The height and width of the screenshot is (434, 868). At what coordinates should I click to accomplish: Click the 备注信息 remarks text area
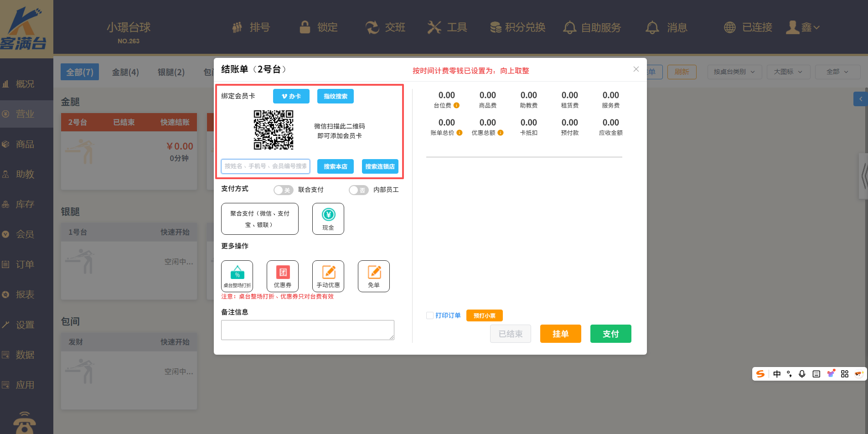point(307,330)
